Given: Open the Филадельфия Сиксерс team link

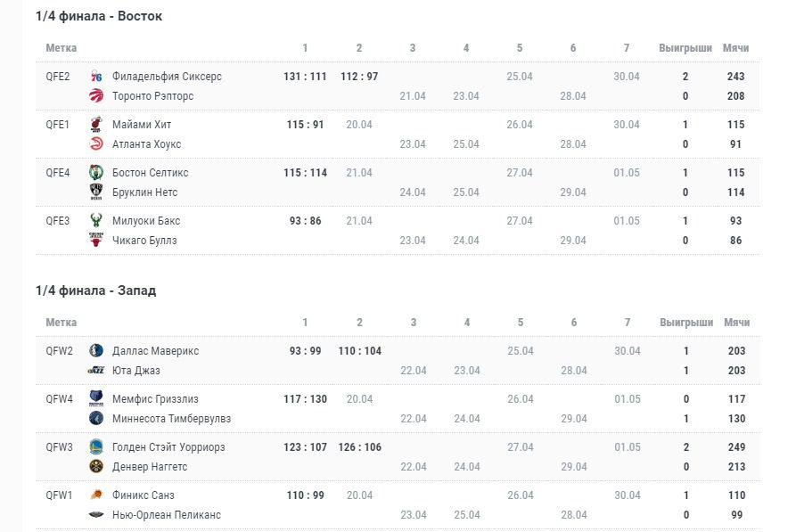Looking at the screenshot, I should 167,77.
